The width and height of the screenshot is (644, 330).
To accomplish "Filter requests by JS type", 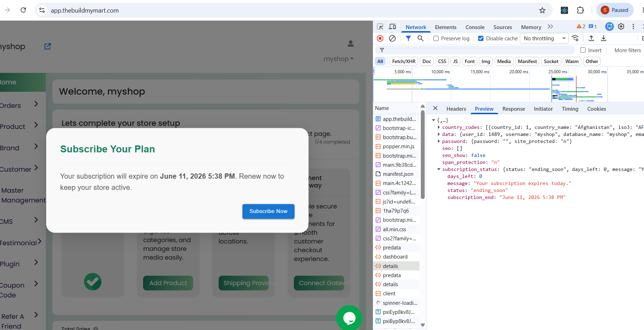I will coord(455,61).
